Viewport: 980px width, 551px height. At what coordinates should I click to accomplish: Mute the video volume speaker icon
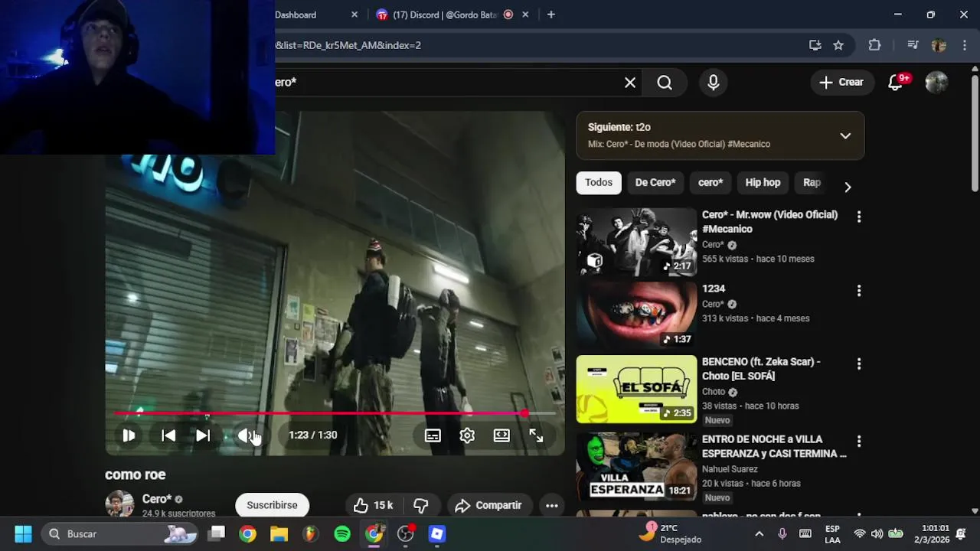click(245, 435)
